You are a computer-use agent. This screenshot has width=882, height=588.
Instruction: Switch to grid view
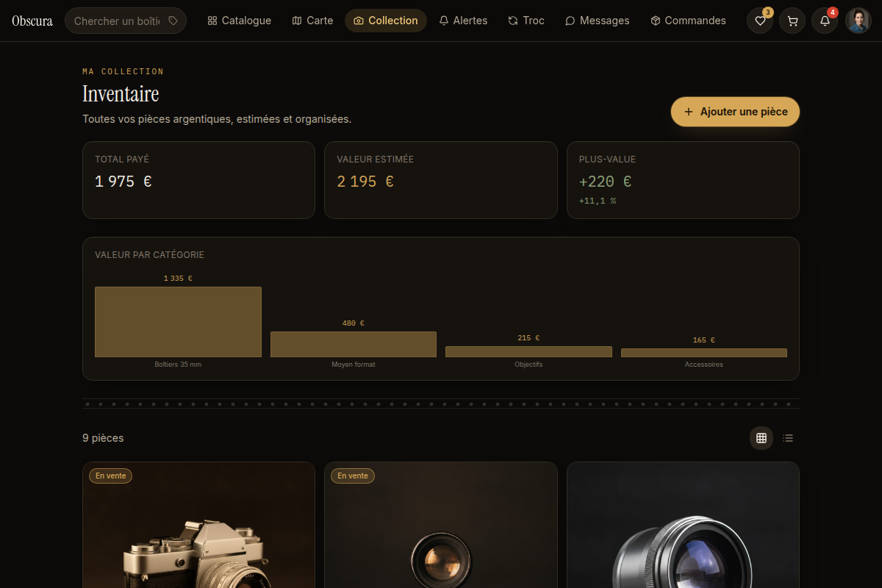[x=761, y=438]
